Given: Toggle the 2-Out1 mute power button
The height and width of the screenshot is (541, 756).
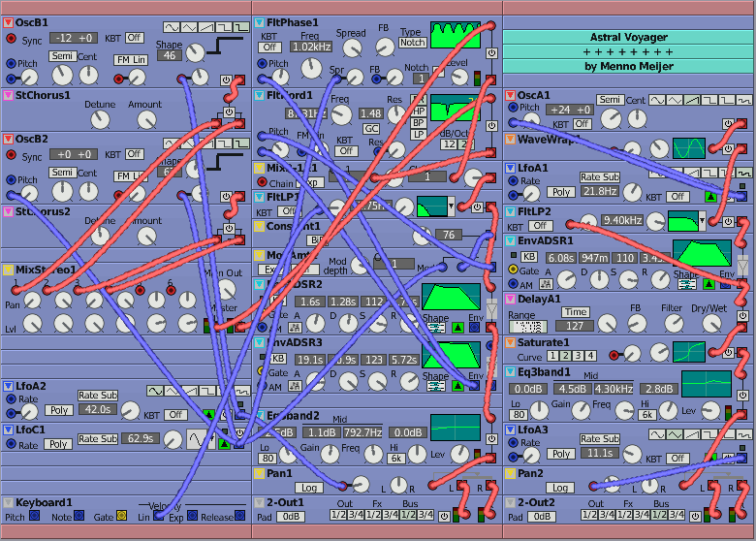Looking at the screenshot, I should click(444, 517).
